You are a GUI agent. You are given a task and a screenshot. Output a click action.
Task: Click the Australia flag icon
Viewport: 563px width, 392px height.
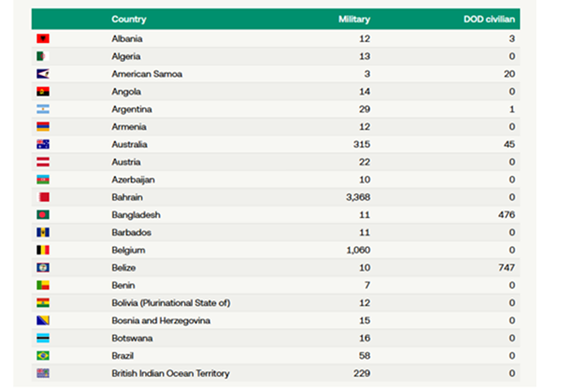42,145
